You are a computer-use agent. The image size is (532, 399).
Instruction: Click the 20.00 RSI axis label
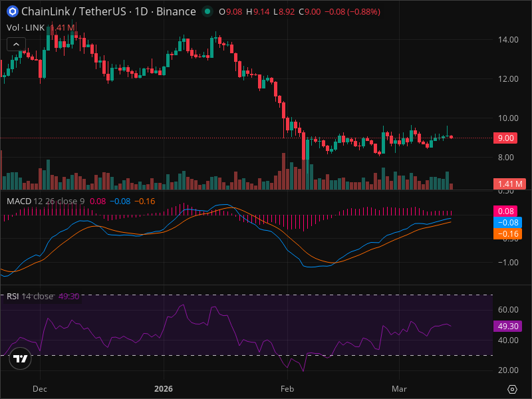(508, 370)
